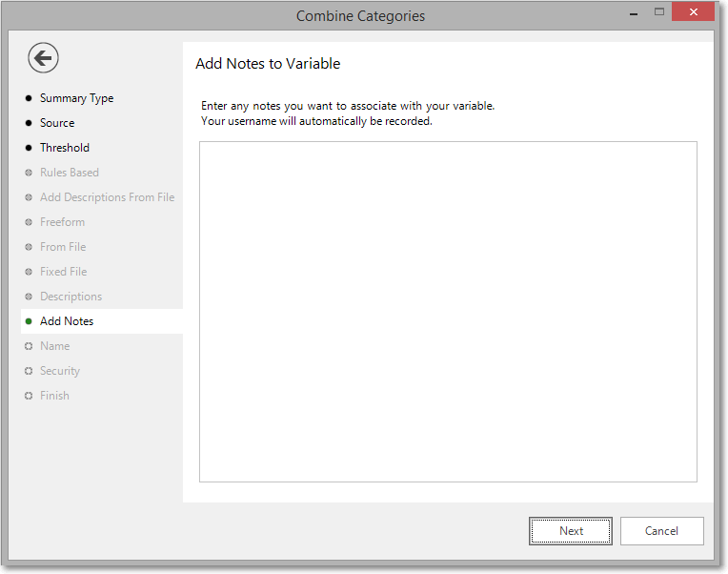
Task: Close the Combine Categories window
Action: click(693, 12)
